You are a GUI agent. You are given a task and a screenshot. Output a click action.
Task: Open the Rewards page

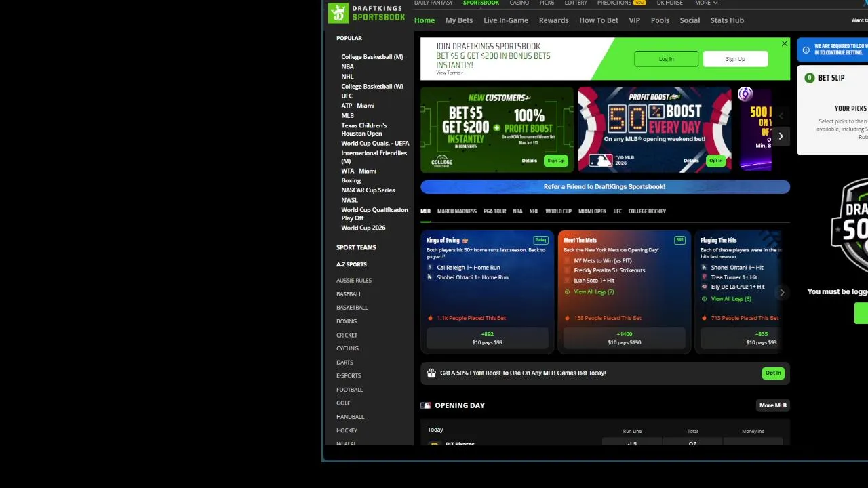coord(553,20)
